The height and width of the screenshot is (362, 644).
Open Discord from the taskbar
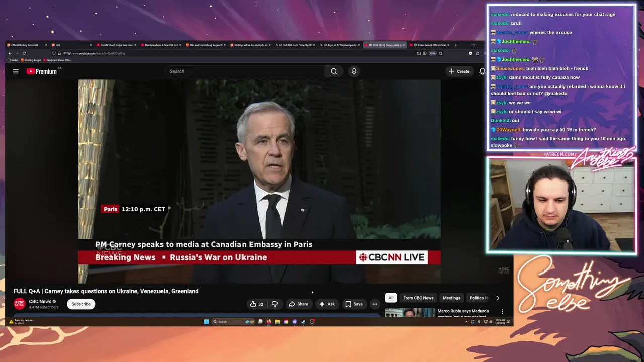(295, 322)
